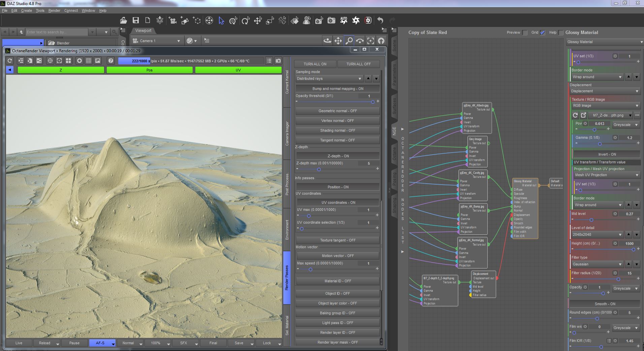
Task: Enable the Preview checkbox
Action: (x=525, y=33)
